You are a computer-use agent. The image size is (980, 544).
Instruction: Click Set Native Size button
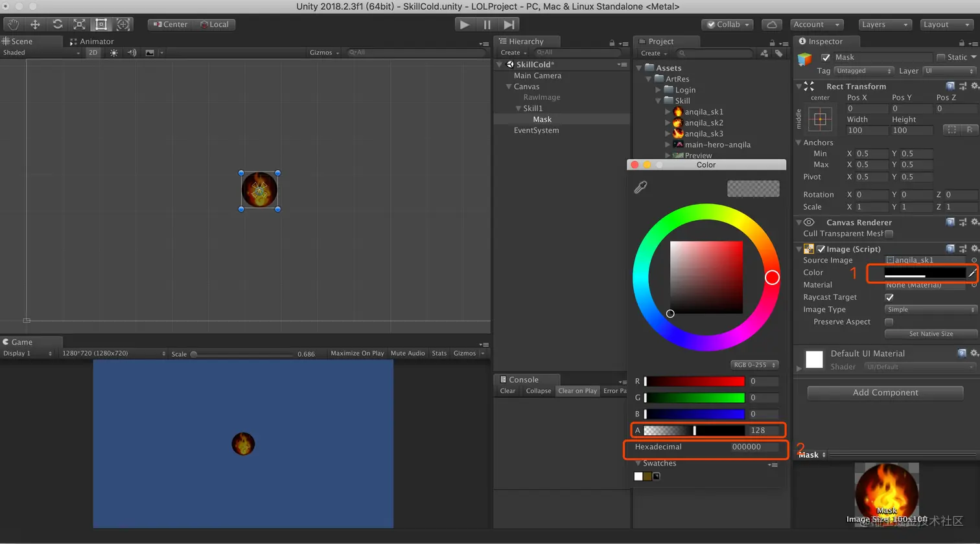pos(931,334)
